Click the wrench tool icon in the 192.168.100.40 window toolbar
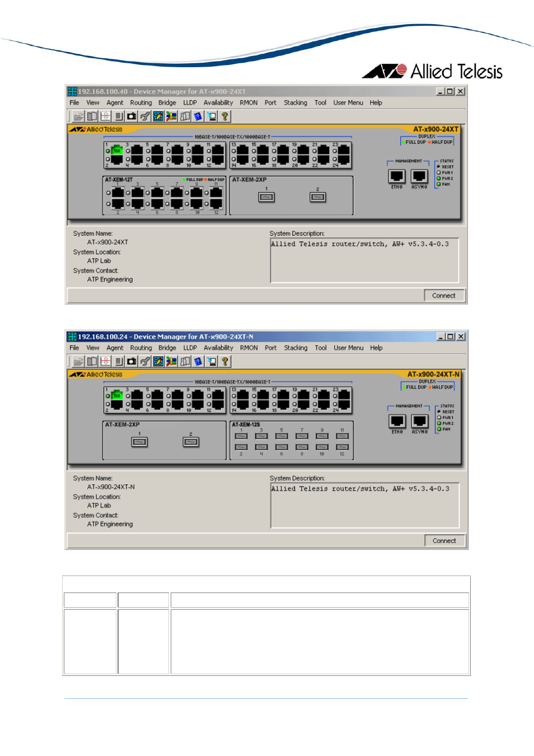This screenshot has width=534, height=756. pos(145,116)
